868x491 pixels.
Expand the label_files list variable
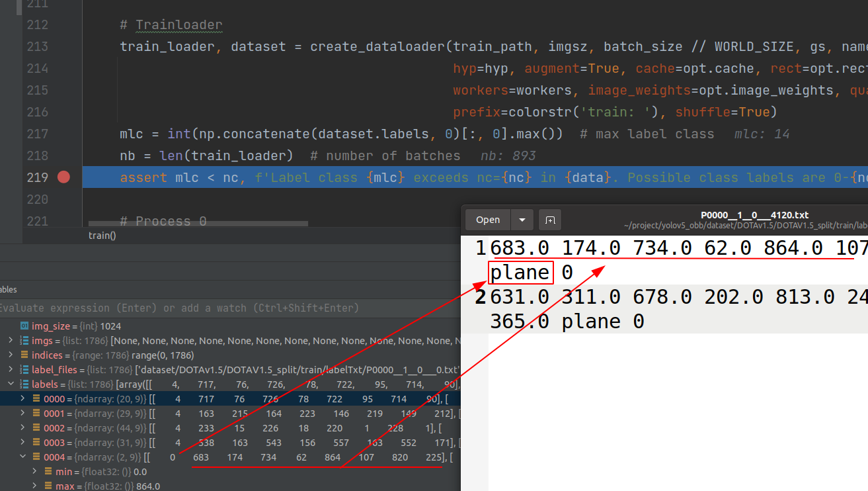(11, 370)
